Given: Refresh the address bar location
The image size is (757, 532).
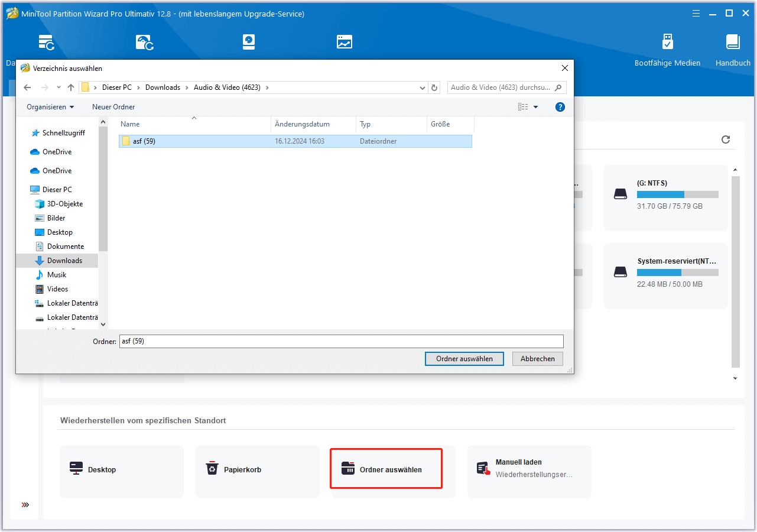Looking at the screenshot, I should tap(435, 87).
